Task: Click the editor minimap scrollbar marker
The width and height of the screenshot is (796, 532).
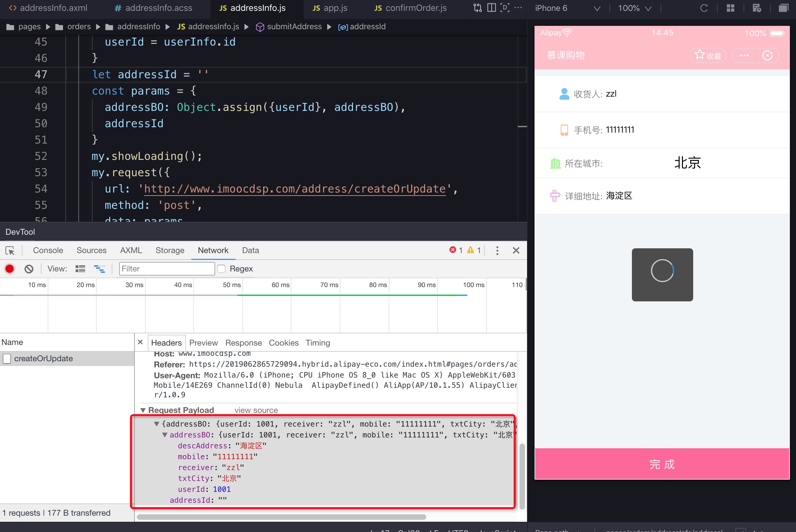Action: coord(522,127)
